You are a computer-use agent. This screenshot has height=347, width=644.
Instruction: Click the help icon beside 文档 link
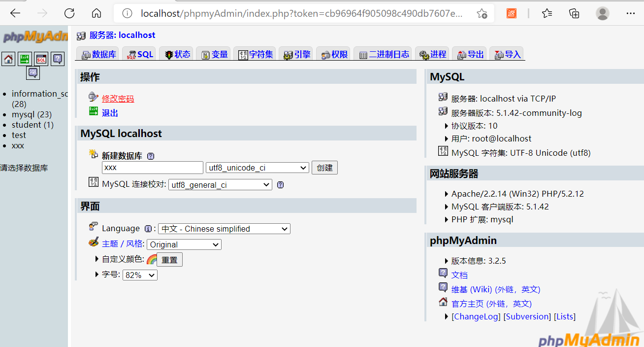(443, 273)
